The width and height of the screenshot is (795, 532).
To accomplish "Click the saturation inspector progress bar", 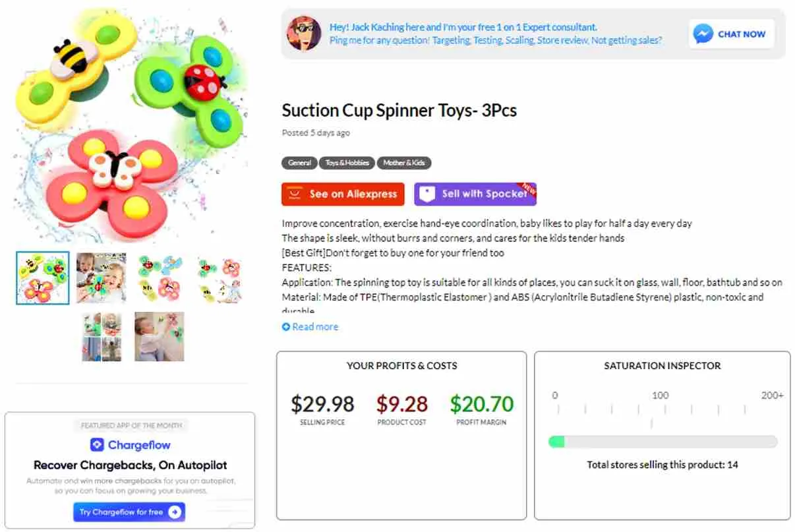I will click(x=662, y=442).
